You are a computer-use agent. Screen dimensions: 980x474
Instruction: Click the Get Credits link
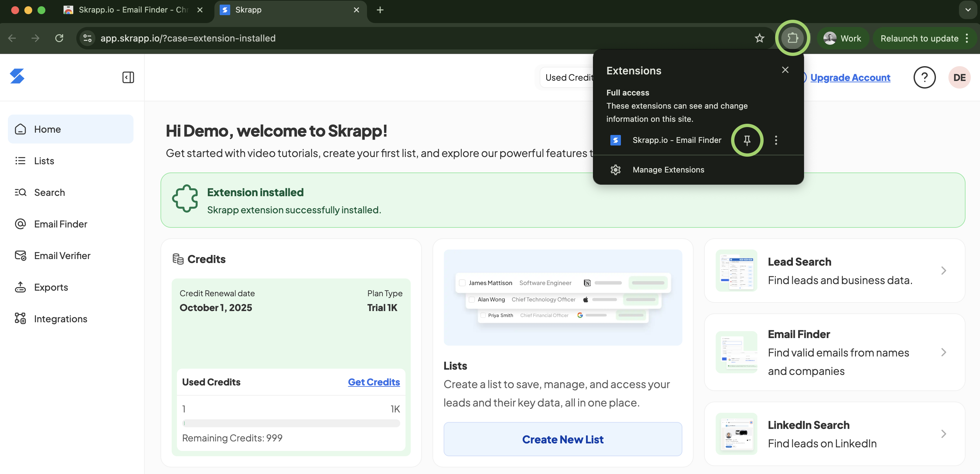(x=374, y=382)
